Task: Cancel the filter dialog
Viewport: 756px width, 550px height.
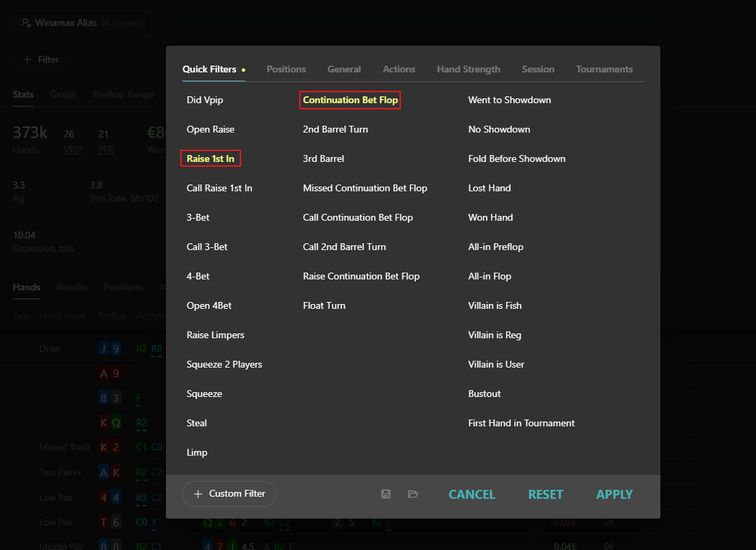Action: pyautogui.click(x=472, y=495)
